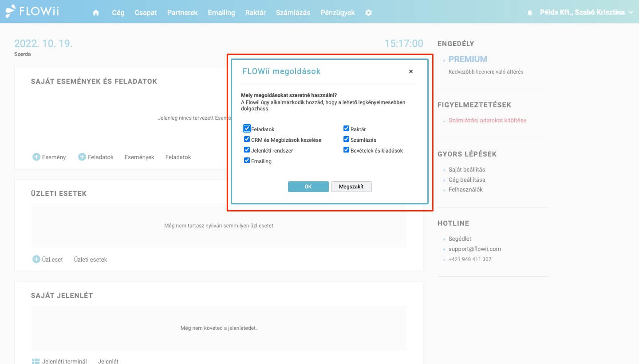Uncheck CRM és Megbízások kezelése

click(x=247, y=139)
